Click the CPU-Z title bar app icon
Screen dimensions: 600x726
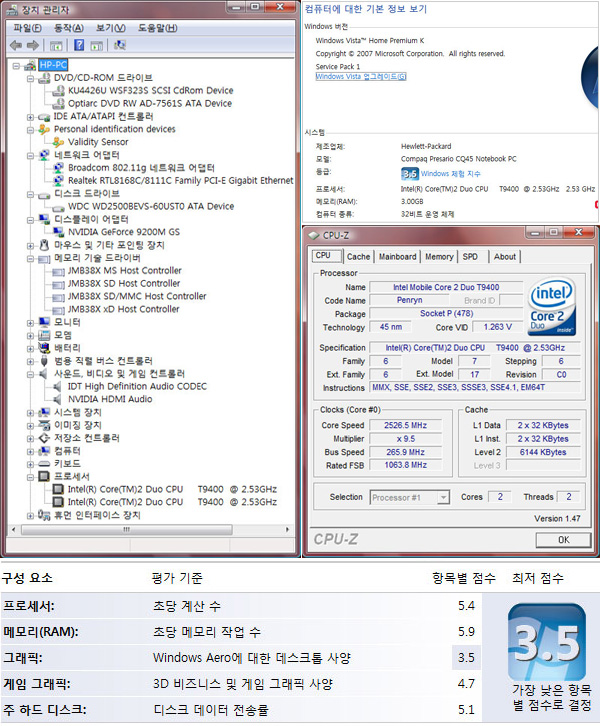(x=314, y=235)
